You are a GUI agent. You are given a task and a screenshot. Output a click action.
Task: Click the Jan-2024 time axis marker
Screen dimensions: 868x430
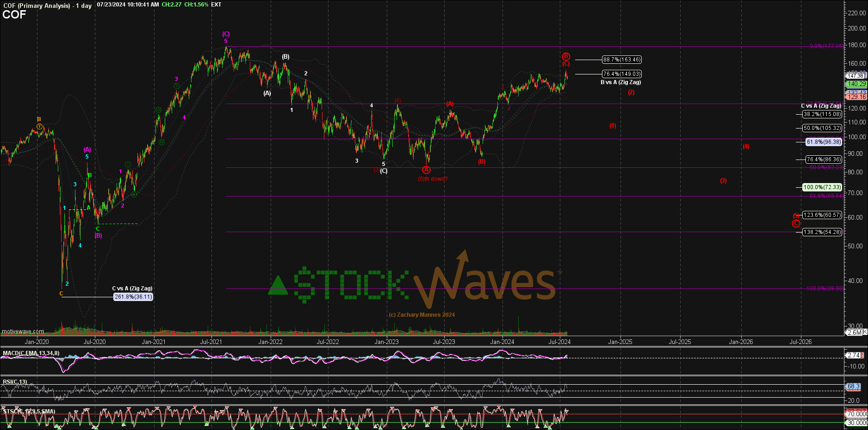[x=502, y=342]
